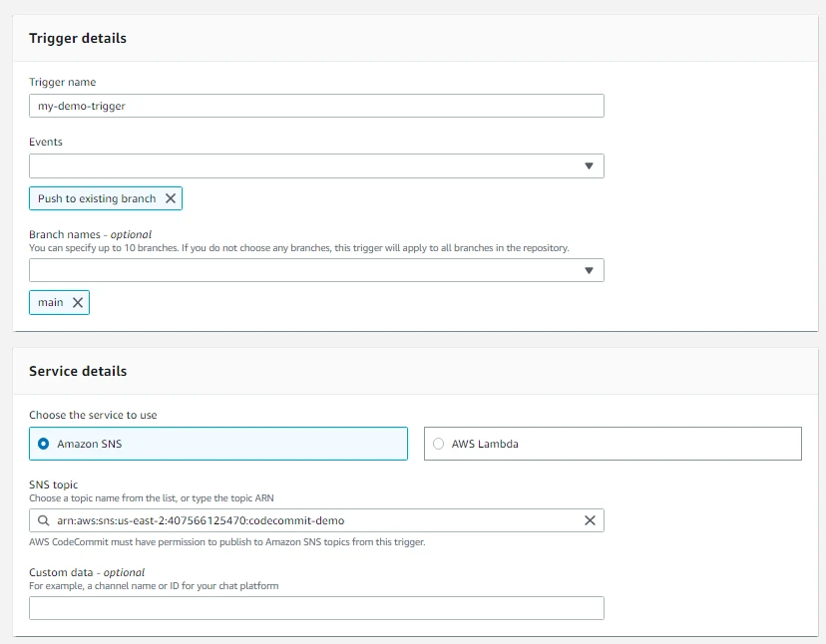This screenshot has width=826, height=644.
Task: Click the Custom data input field
Action: 316,608
